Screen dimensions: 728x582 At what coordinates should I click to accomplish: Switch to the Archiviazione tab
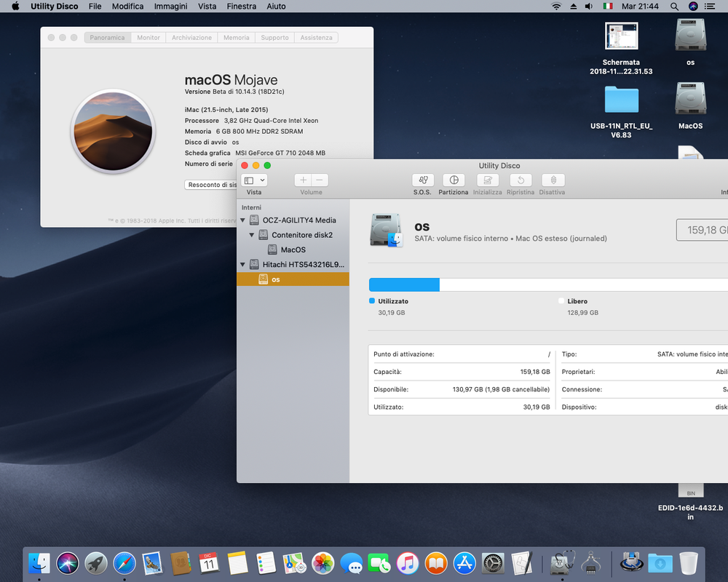[191, 38]
